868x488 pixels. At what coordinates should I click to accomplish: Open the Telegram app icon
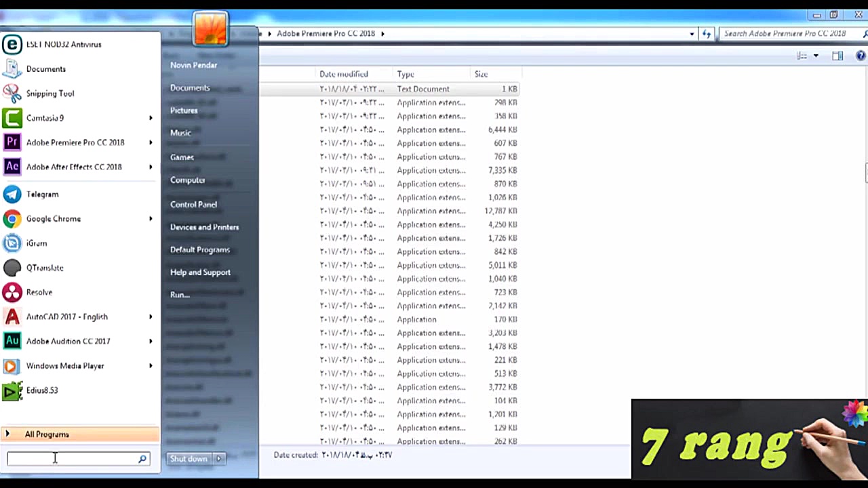[12, 195]
